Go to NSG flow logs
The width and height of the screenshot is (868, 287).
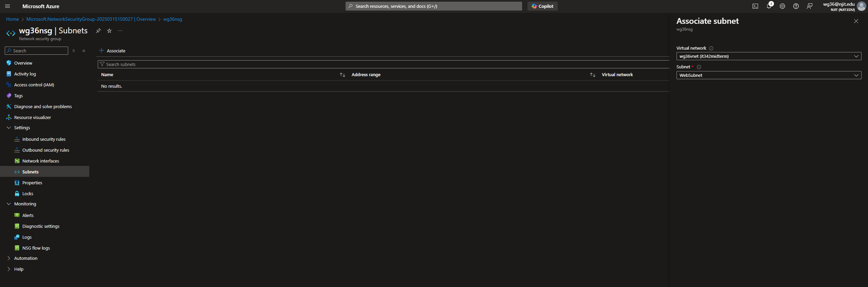click(x=36, y=248)
